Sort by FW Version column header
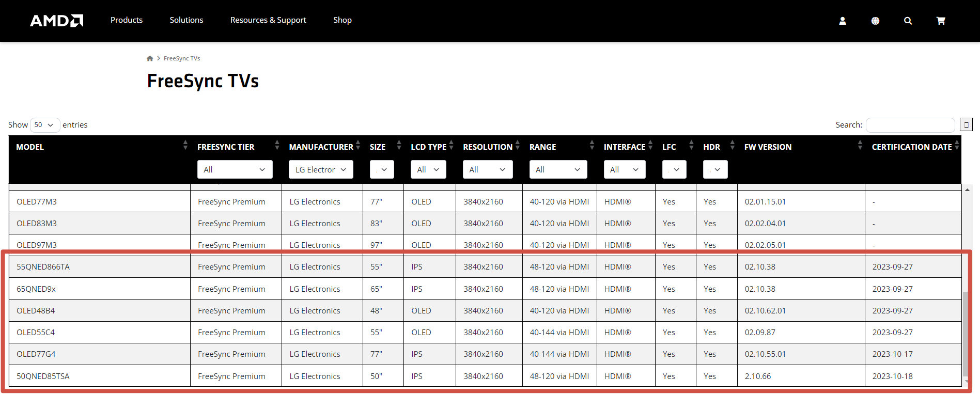This screenshot has height=394, width=980. pyautogui.click(x=768, y=147)
